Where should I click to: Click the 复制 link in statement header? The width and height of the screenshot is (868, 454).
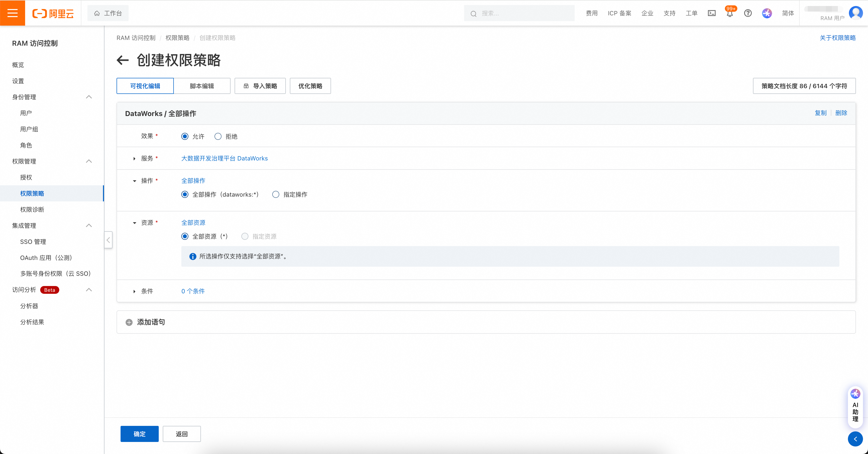(x=821, y=113)
